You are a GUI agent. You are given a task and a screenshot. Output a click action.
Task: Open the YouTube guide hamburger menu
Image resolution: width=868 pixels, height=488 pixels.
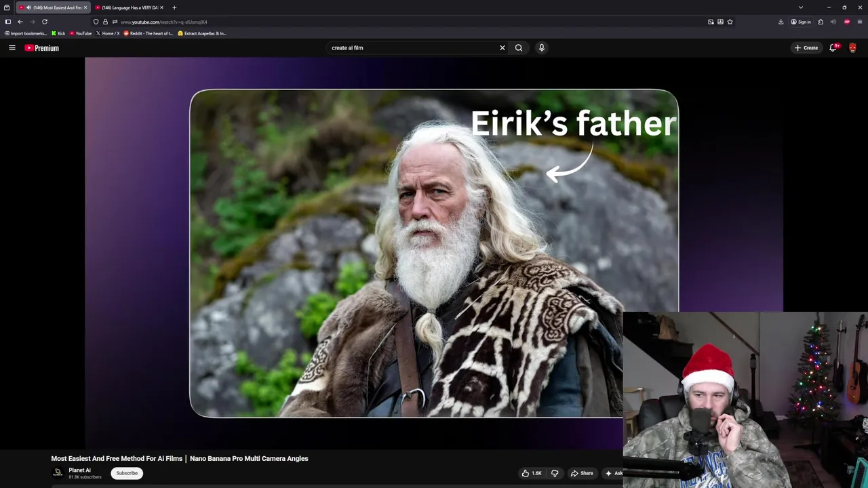(12, 47)
